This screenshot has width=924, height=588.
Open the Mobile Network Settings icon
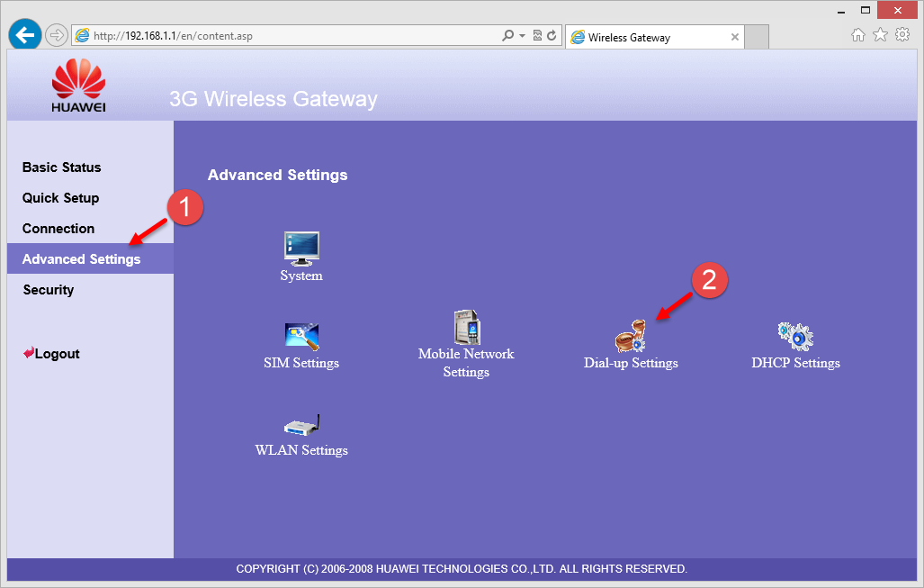[467, 328]
